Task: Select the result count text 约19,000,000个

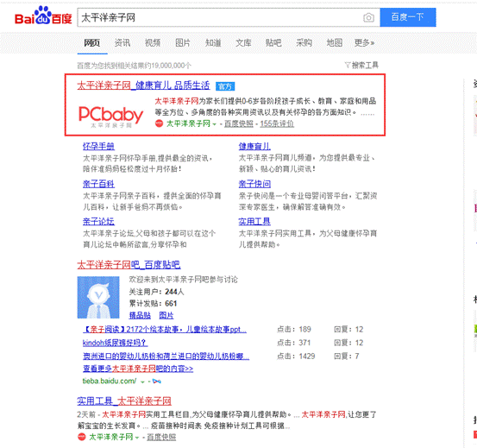Action: [x=167, y=66]
